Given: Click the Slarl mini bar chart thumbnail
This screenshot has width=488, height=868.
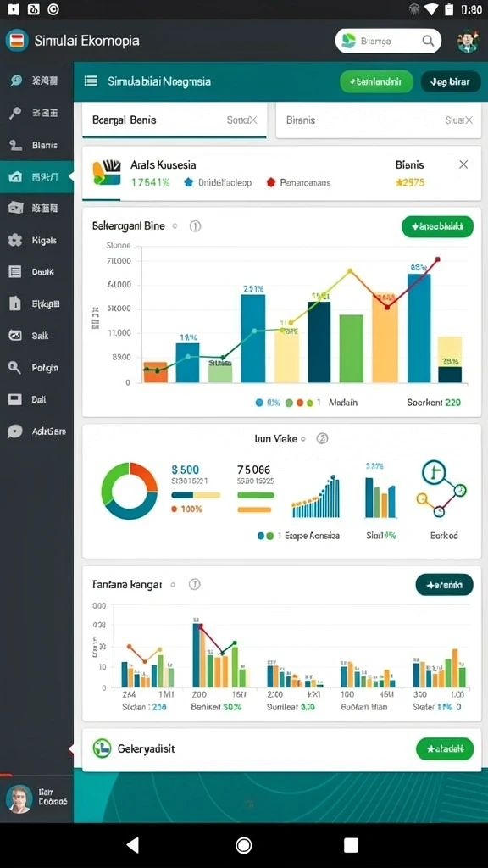Looking at the screenshot, I should [380, 497].
